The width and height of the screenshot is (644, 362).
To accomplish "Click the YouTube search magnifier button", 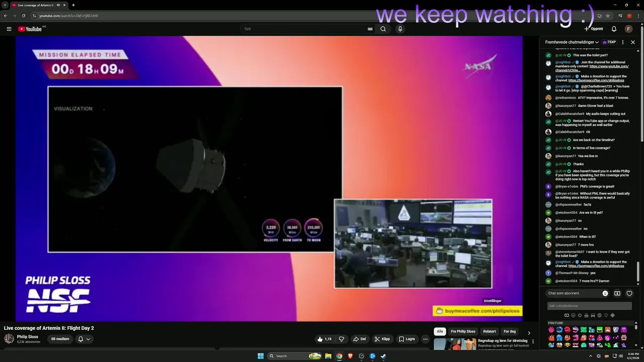I will [383, 29].
